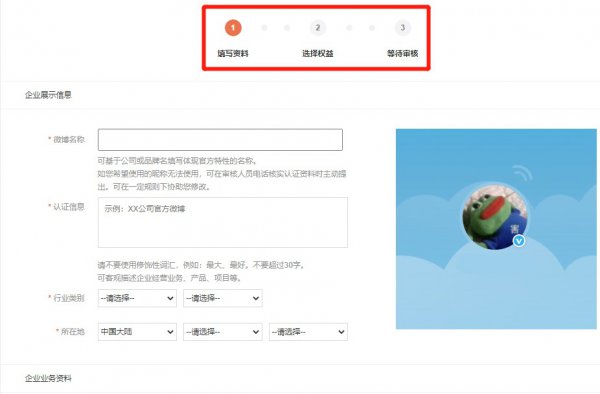Focus the 认证信息 text area
Image resolution: width=600 pixels, height=394 pixels.
click(x=223, y=222)
